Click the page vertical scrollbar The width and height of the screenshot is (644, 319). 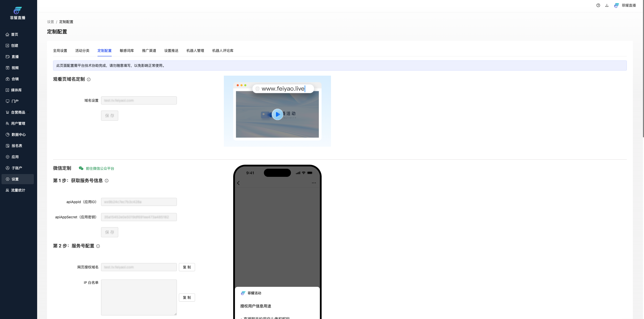tap(643, 68)
